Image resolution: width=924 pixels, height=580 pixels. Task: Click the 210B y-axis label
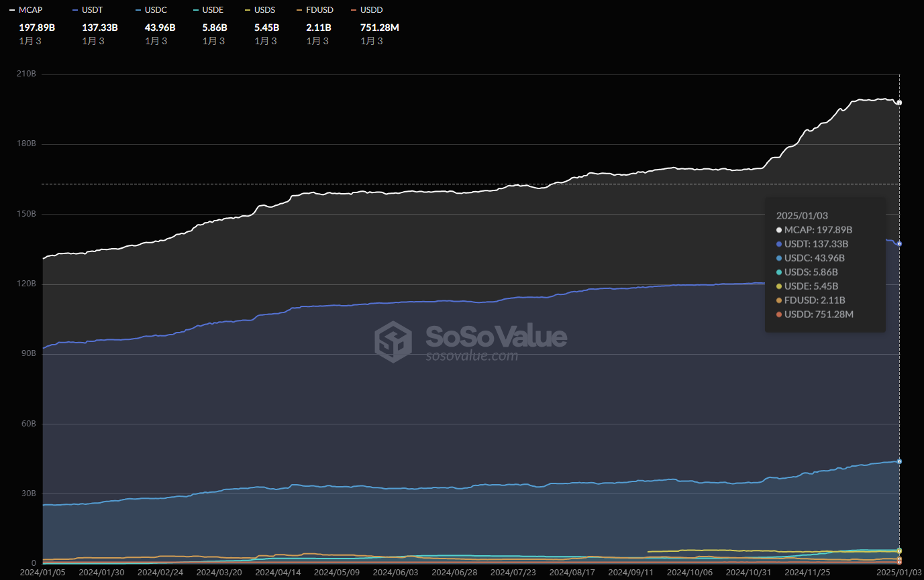[25, 74]
